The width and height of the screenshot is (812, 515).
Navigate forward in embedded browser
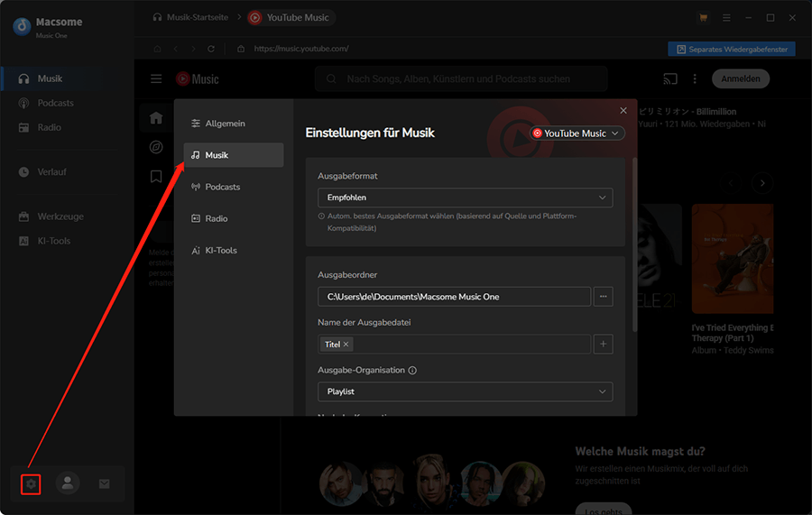tap(193, 49)
